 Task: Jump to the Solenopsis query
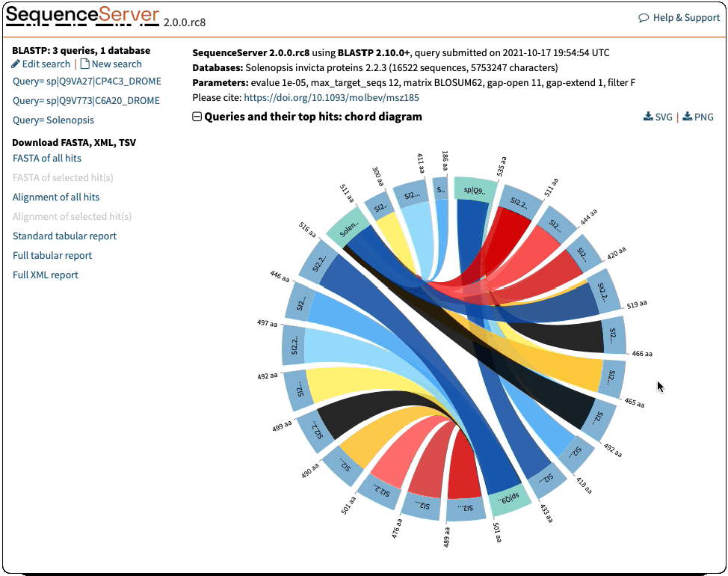coord(53,120)
